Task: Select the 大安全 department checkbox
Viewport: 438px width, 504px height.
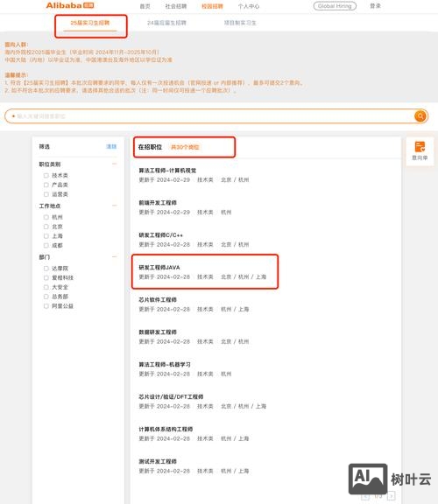Action: pos(46,287)
